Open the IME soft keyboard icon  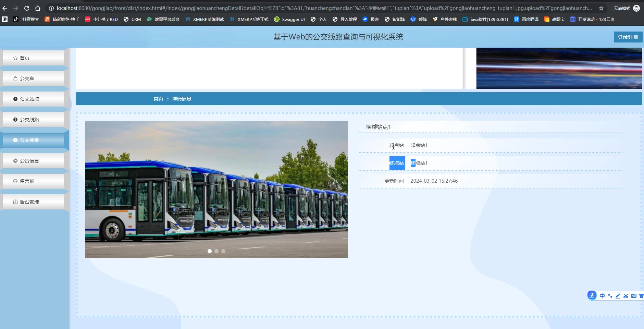634,296
